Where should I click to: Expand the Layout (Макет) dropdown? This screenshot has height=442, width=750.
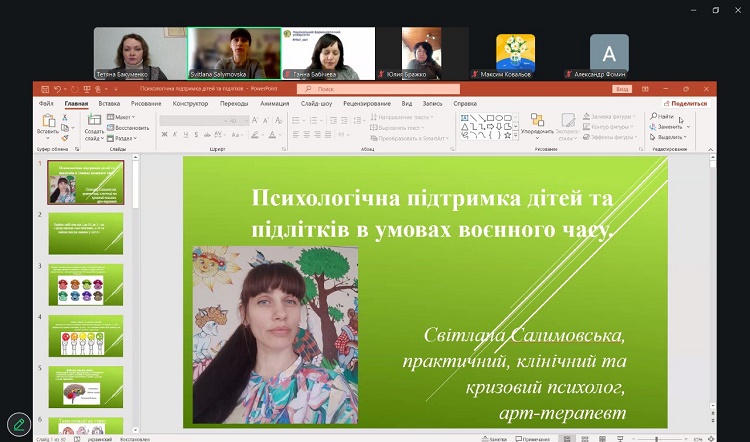(x=124, y=116)
